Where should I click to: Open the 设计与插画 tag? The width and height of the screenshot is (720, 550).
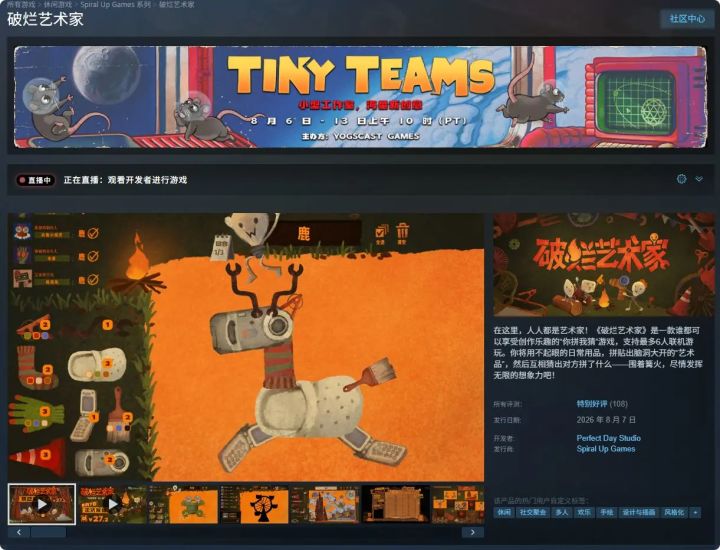pos(638,512)
